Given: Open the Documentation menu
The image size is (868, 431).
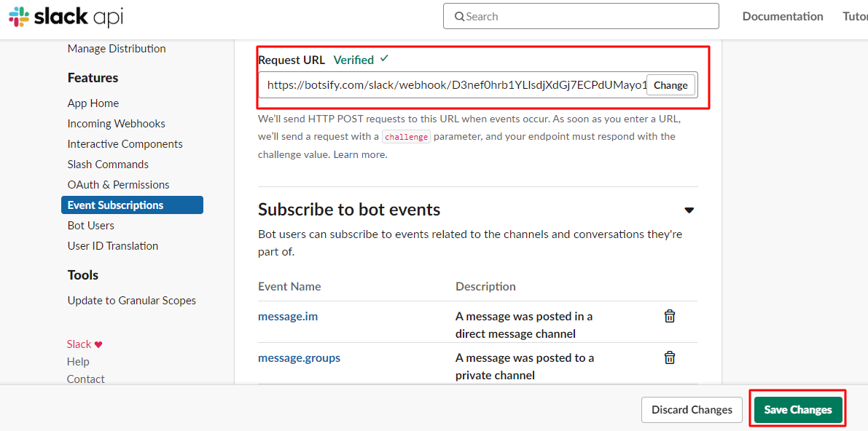Looking at the screenshot, I should (782, 16).
